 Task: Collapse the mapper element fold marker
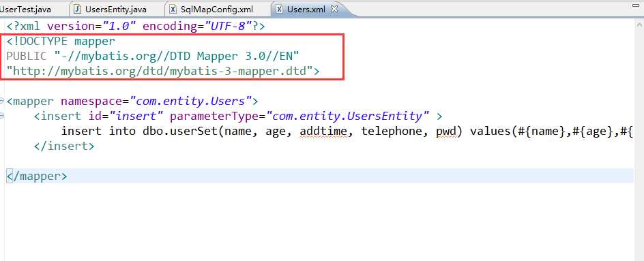pos(2,101)
